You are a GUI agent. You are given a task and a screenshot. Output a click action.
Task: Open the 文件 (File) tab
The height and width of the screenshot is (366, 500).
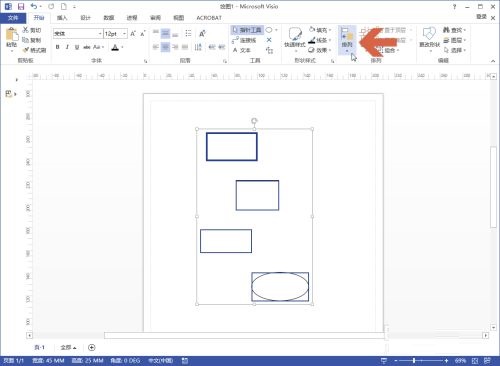(x=13, y=18)
